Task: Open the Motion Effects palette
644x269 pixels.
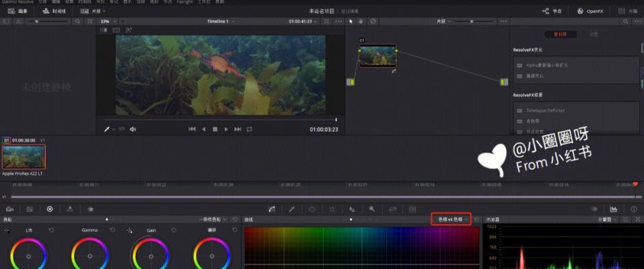Action: [90, 209]
